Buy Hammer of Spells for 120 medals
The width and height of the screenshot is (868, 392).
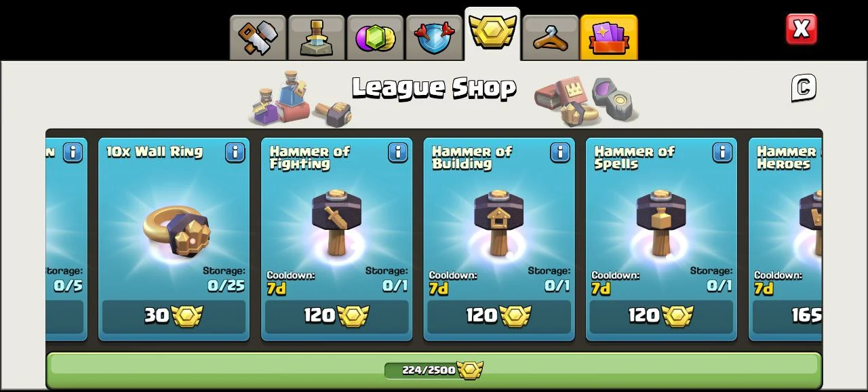coord(661,317)
